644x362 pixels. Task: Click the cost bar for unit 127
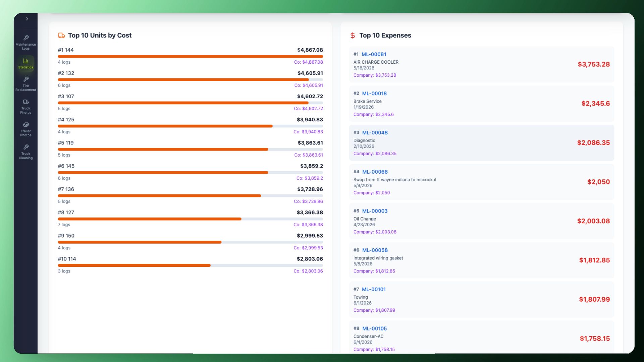[190, 219]
